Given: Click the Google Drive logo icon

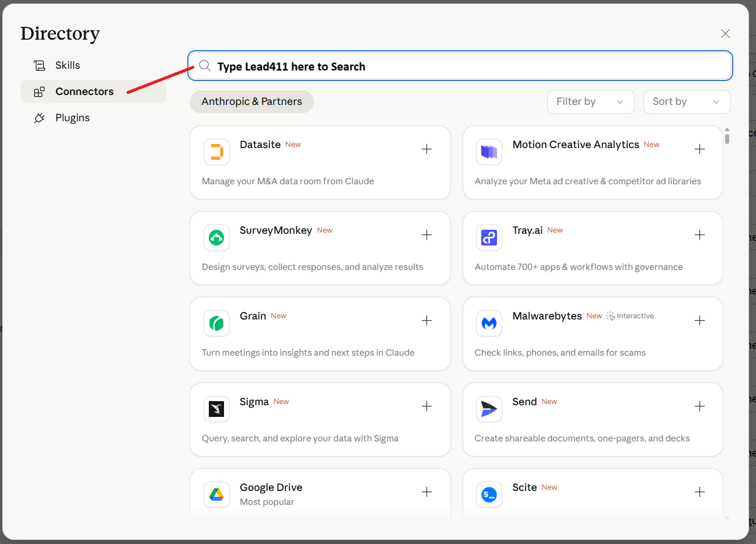Looking at the screenshot, I should (216, 495).
